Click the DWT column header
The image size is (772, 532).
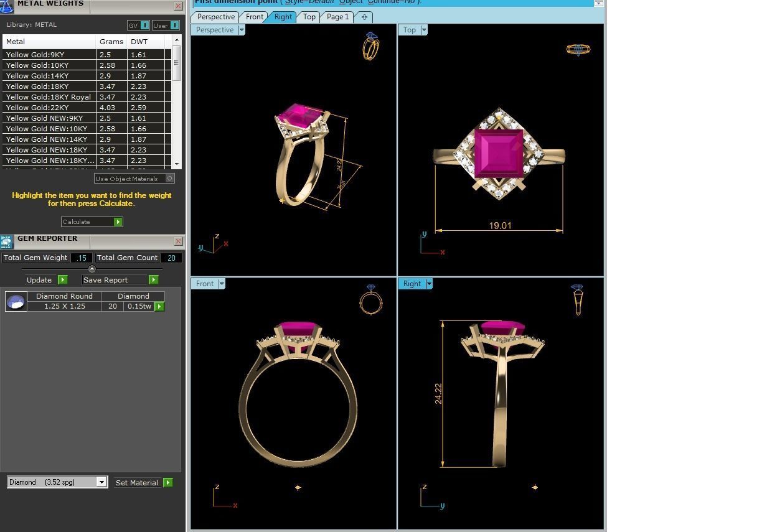tap(146, 42)
